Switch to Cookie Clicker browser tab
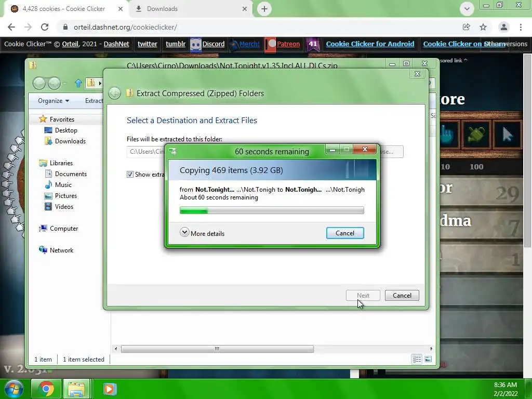The width and height of the screenshot is (532, 399). pyautogui.click(x=63, y=9)
